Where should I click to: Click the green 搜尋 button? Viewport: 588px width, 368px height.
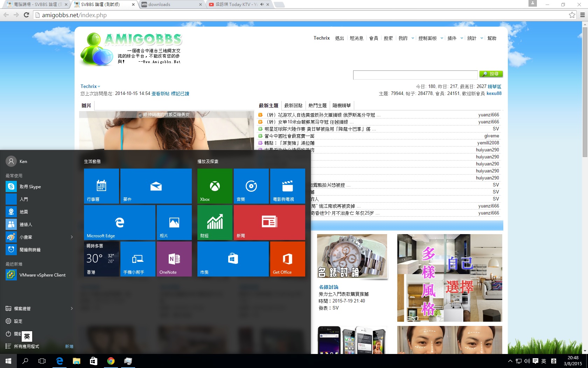(x=491, y=74)
